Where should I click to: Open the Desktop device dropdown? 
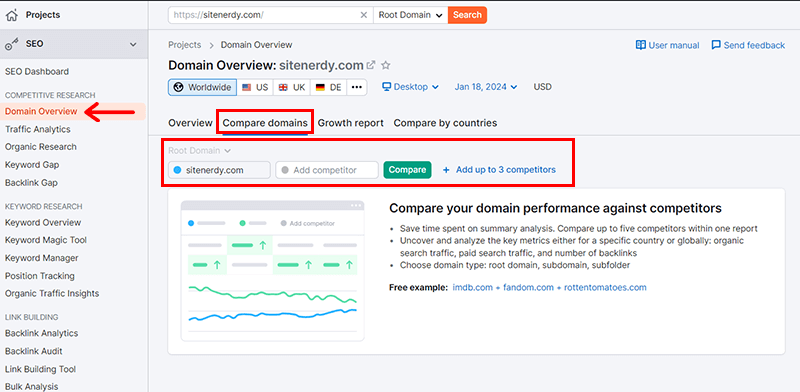pos(411,87)
